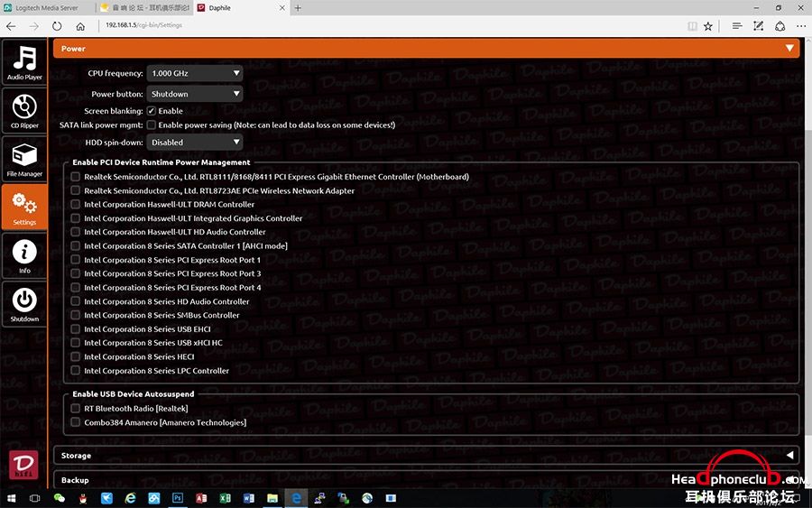Check Realtek Gigabit Ethernet Controller power management

pos(76,177)
